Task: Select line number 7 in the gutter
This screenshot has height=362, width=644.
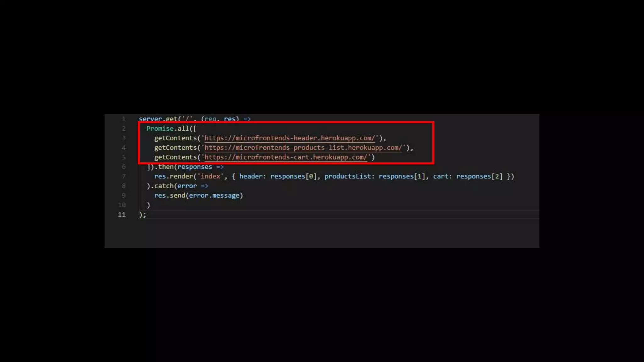Action: point(124,176)
